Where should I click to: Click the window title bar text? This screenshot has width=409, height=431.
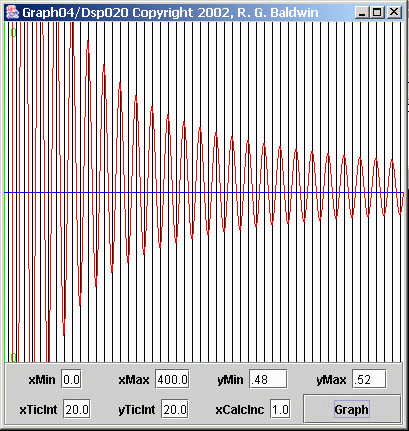(170, 13)
